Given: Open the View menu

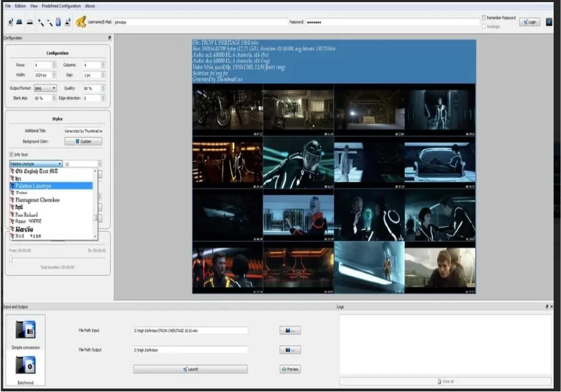Looking at the screenshot, I should tap(34, 6).
